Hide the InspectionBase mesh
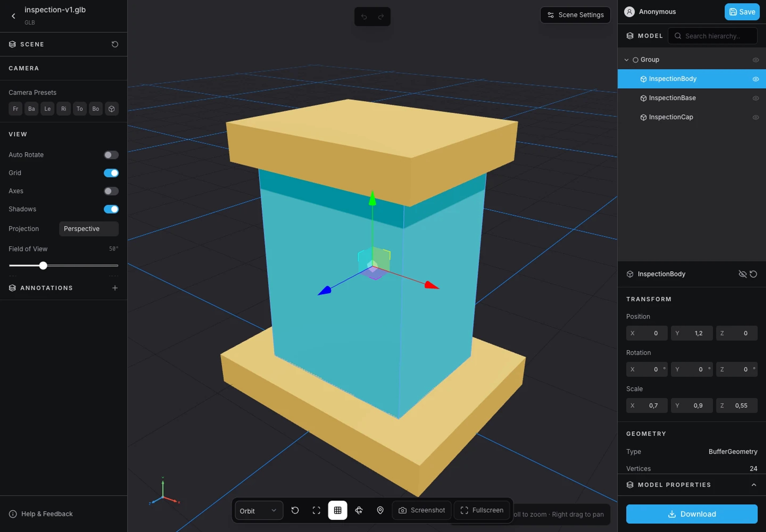The height and width of the screenshot is (532, 766). point(755,98)
